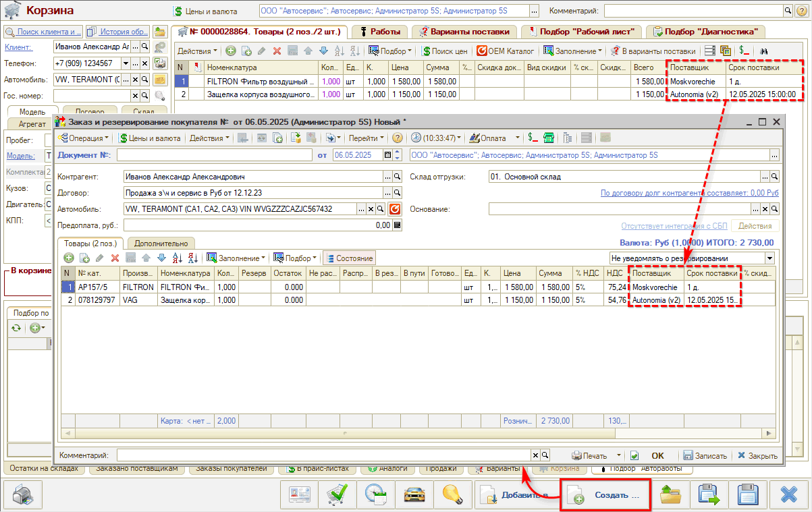Send items В варианты поставки
Viewport: 812px width, 512px height.
click(x=653, y=51)
